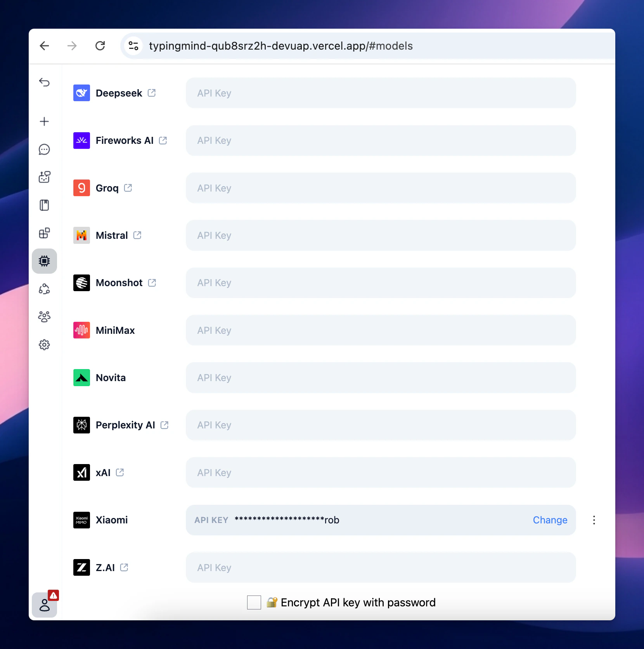Open the plugins blocks icon

(44, 233)
